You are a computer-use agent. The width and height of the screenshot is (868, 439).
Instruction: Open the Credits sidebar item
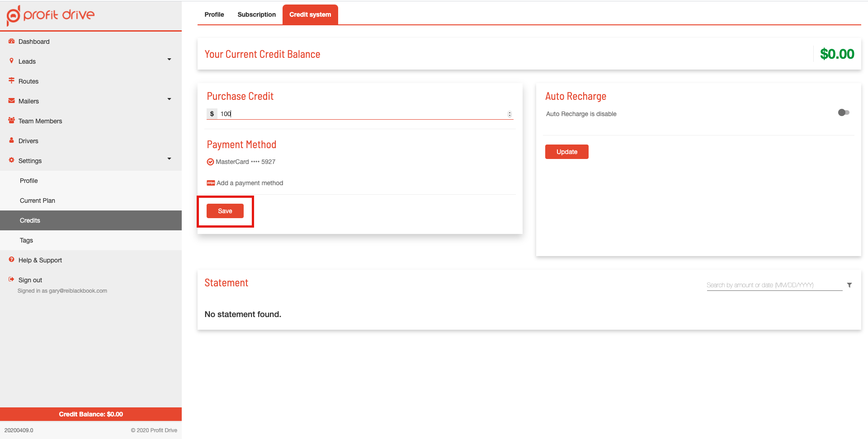[x=91, y=220]
